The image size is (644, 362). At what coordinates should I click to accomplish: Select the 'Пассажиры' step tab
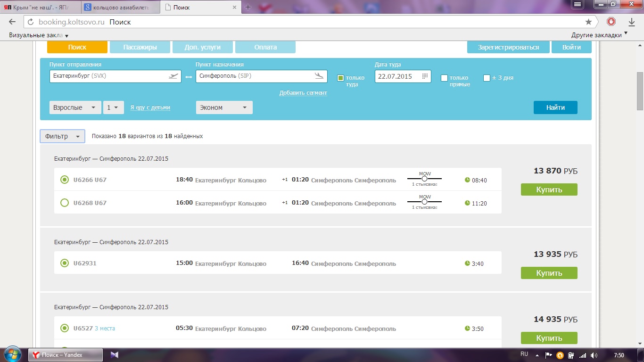click(140, 47)
